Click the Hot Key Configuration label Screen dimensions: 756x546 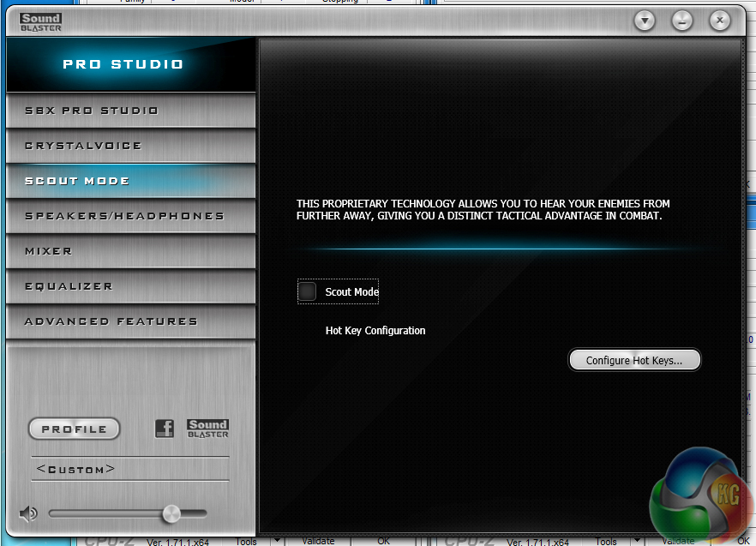pos(375,331)
